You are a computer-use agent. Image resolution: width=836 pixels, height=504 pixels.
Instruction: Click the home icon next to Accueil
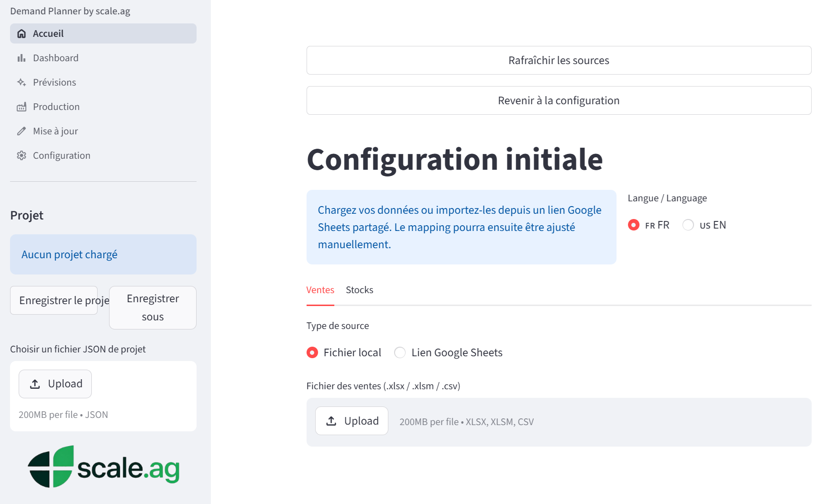pos(22,33)
